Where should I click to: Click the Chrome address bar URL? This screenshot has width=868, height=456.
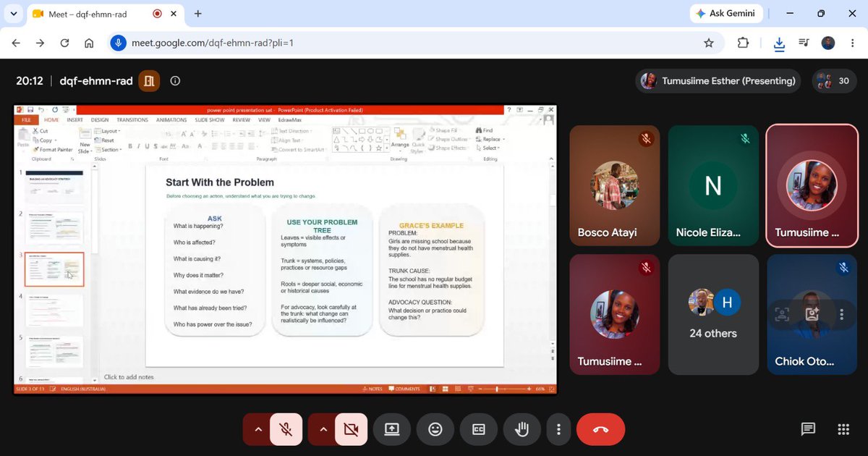coord(213,43)
